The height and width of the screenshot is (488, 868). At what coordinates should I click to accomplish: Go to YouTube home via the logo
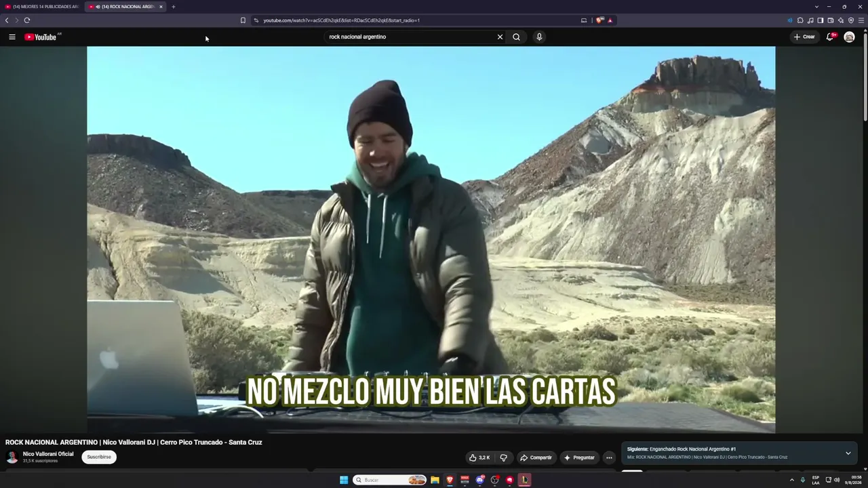41,37
